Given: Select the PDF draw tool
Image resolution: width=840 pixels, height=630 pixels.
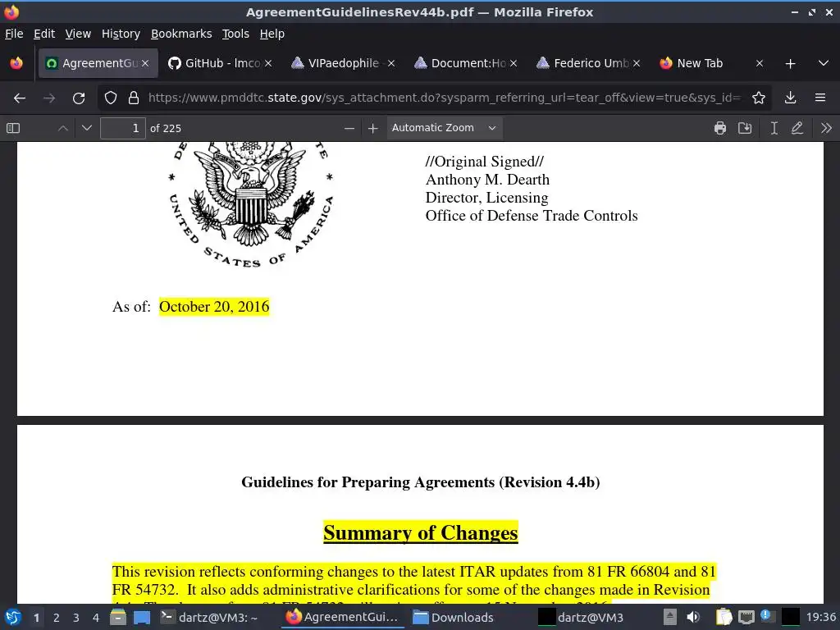Looking at the screenshot, I should point(797,128).
